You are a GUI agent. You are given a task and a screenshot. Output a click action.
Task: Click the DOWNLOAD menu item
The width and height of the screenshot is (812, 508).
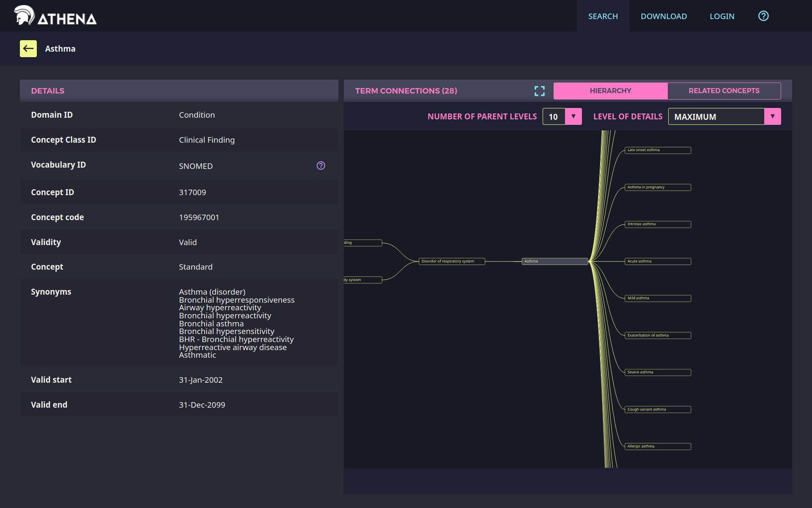coord(664,16)
